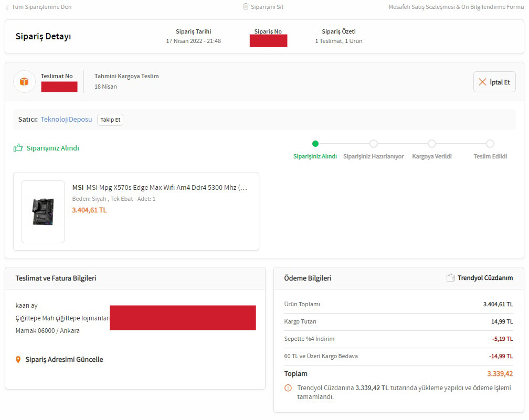Click the back chevron beside Tüm Siparişlerime Dön
Viewport: 529px width, 420px height.
7,7
